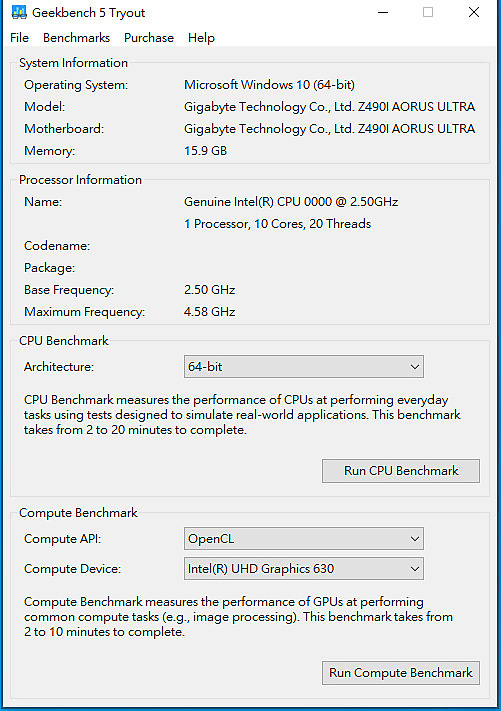Open the Compute Device Intel UHD Graphics dropdown
Viewport: 501px width, 711px height.
[x=304, y=569]
